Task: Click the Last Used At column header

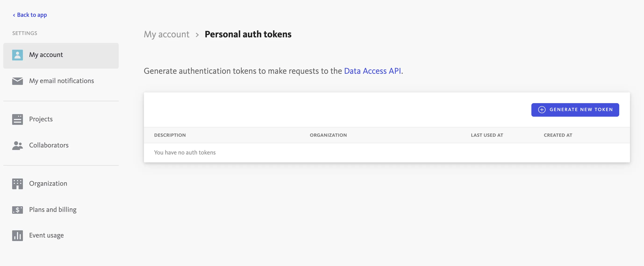Action: pos(487,135)
